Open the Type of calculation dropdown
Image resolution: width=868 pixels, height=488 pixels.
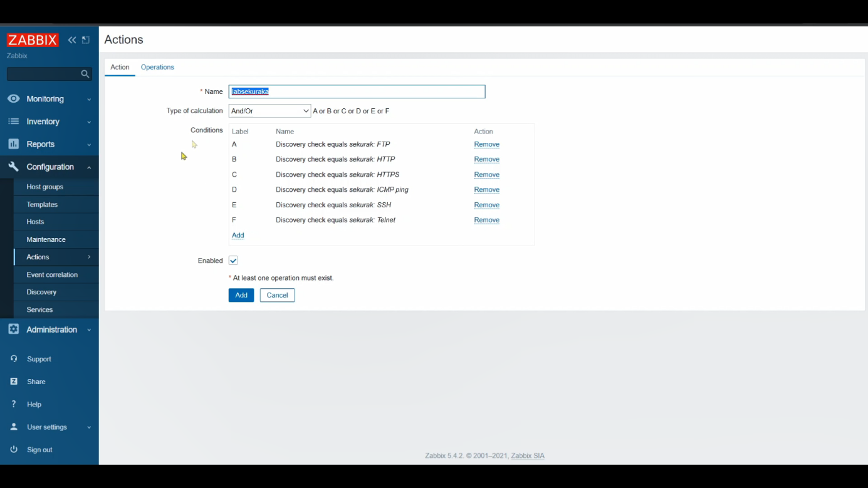click(x=269, y=111)
